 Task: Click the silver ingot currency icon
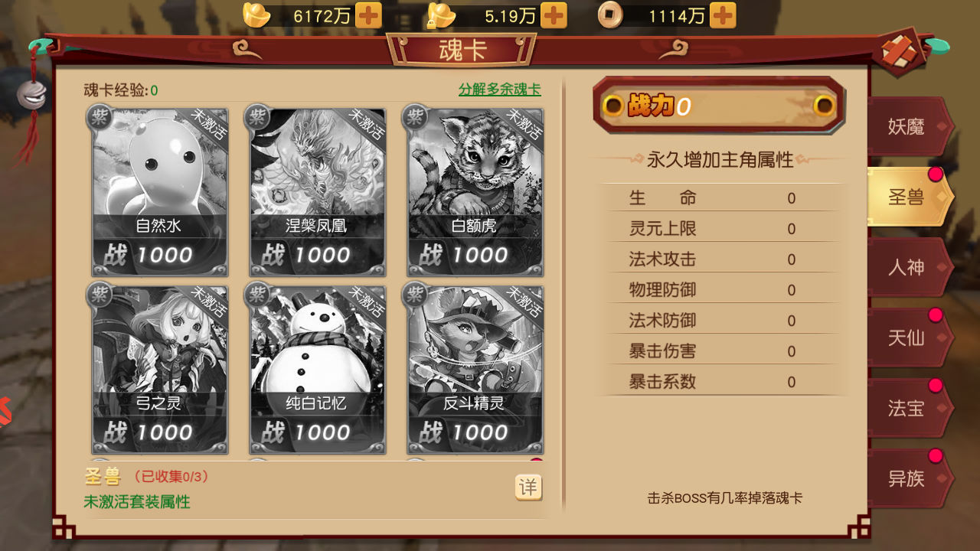pos(442,15)
